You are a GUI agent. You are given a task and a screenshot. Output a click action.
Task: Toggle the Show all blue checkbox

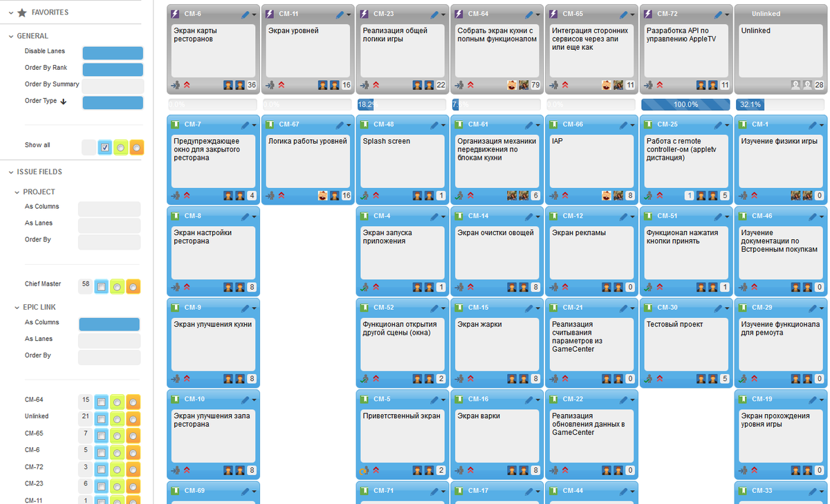coord(104,147)
